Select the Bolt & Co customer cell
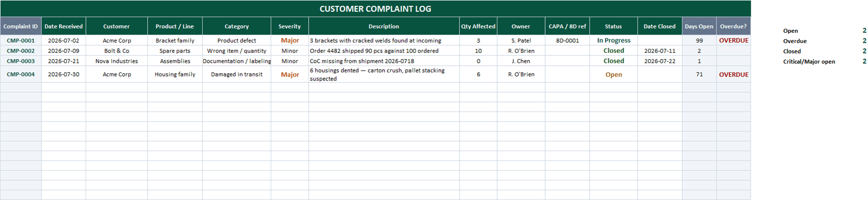The width and height of the screenshot is (868, 200). 117,51
